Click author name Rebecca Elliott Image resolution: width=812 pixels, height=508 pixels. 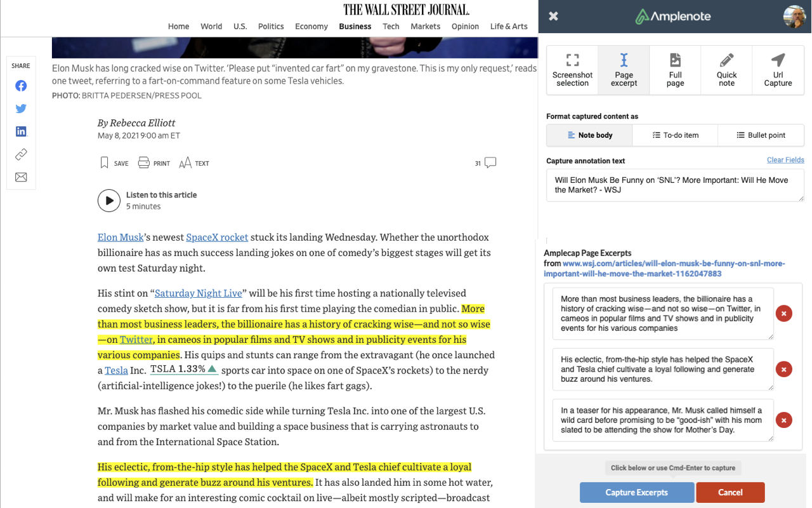point(143,123)
